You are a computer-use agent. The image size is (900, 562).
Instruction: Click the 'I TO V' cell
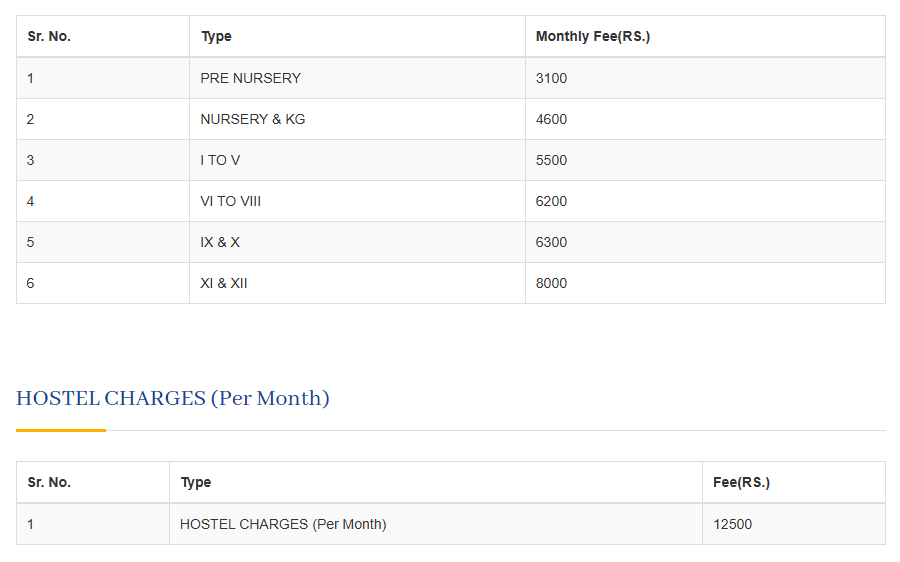220,160
